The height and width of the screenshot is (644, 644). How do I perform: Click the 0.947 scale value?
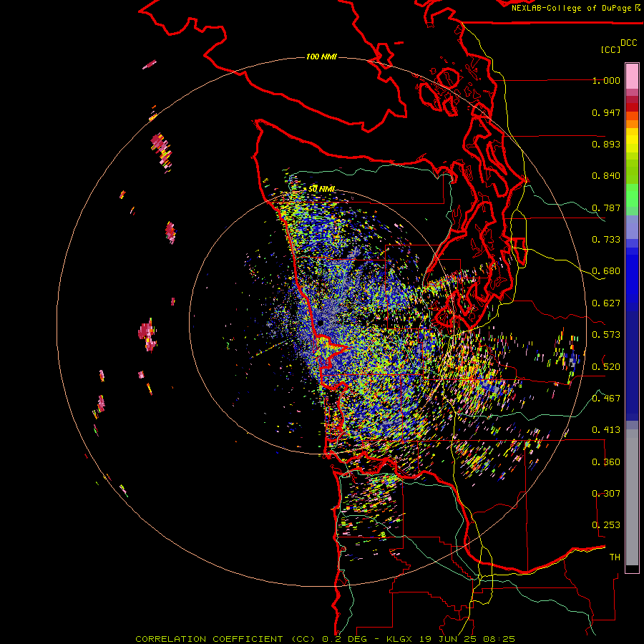[606, 112]
